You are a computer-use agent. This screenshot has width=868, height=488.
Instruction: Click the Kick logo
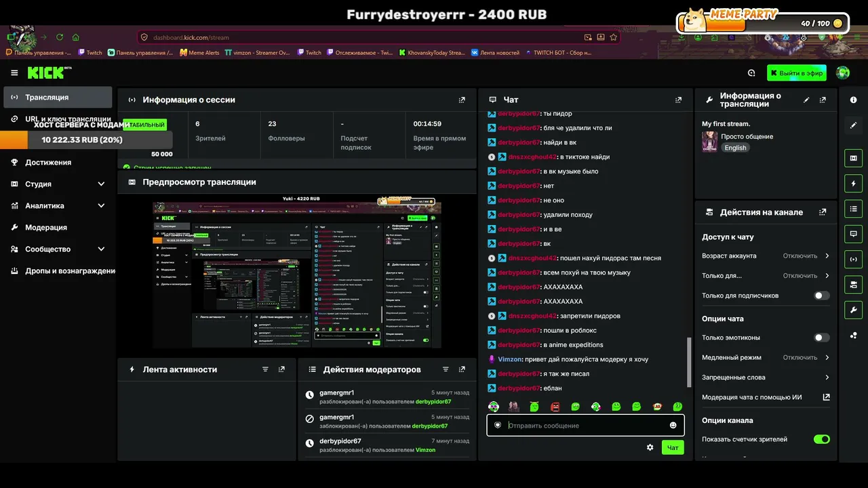(48, 73)
